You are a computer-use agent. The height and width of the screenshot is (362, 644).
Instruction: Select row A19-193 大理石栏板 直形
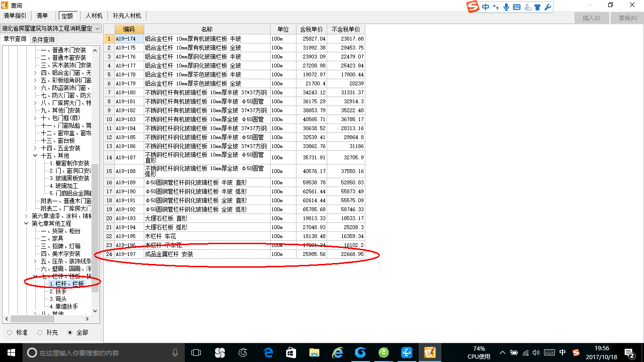click(x=235, y=219)
